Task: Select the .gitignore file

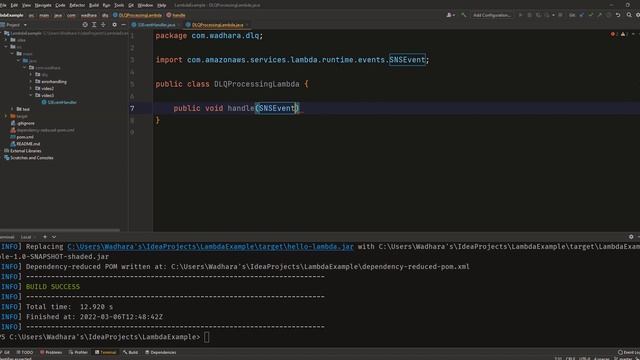Action: point(23,123)
